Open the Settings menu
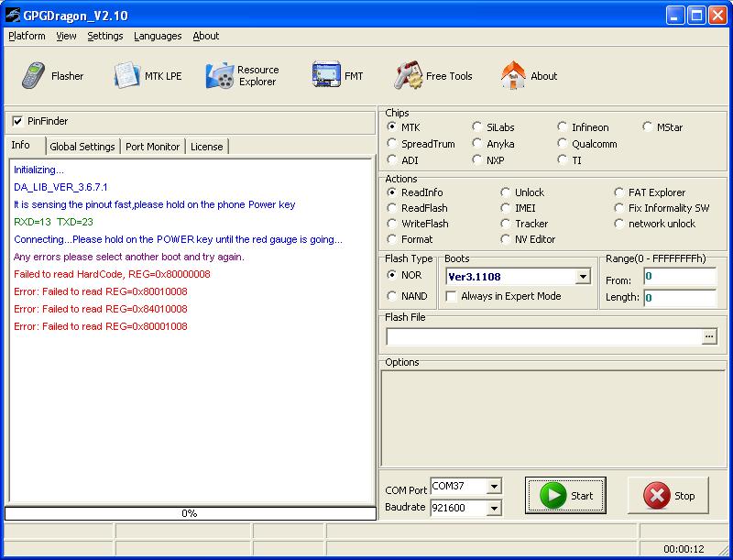Image resolution: width=733 pixels, height=560 pixels. click(x=105, y=36)
